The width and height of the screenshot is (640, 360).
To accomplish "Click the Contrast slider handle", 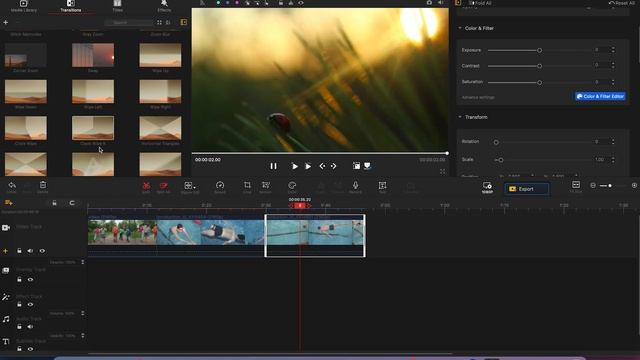I will tap(540, 66).
